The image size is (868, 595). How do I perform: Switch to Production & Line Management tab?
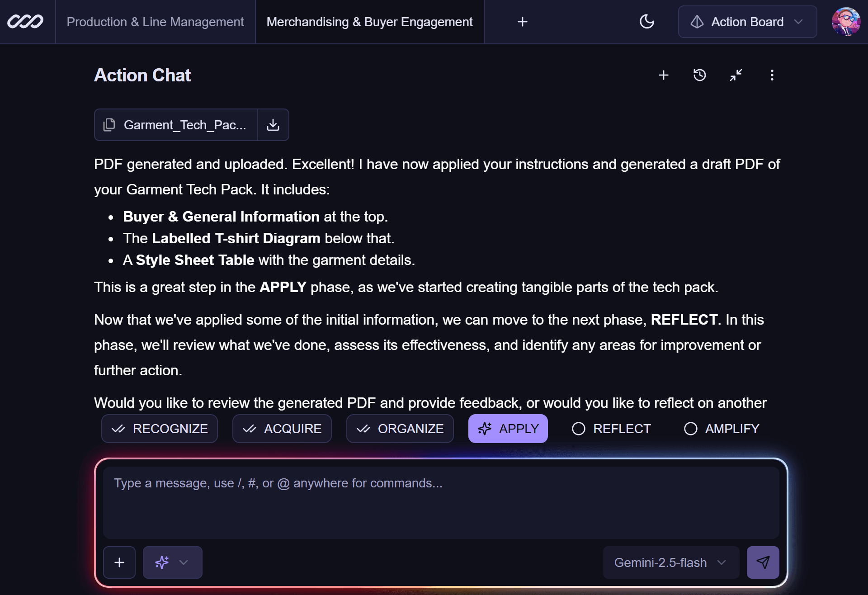coord(155,22)
